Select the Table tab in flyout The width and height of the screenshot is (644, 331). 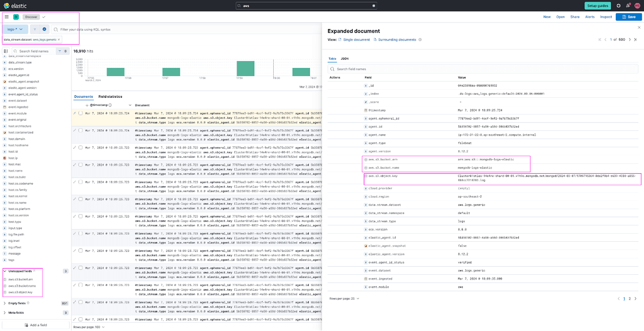[x=332, y=59]
